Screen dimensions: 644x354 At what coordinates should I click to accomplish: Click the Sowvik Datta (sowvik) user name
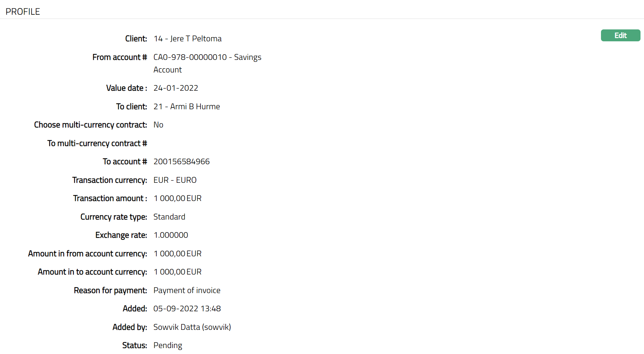(192, 327)
